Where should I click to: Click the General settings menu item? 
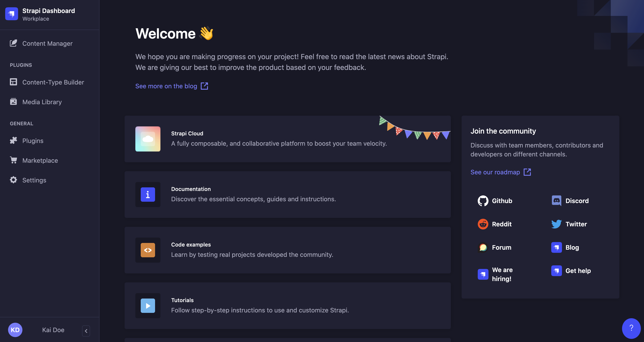pyautogui.click(x=34, y=179)
